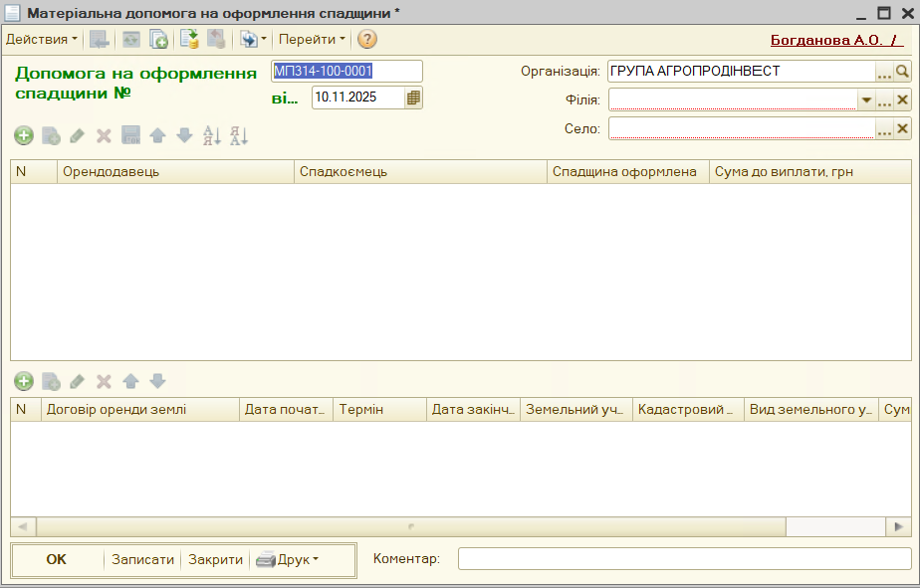Copy document via the plus-page icon

(x=158, y=39)
